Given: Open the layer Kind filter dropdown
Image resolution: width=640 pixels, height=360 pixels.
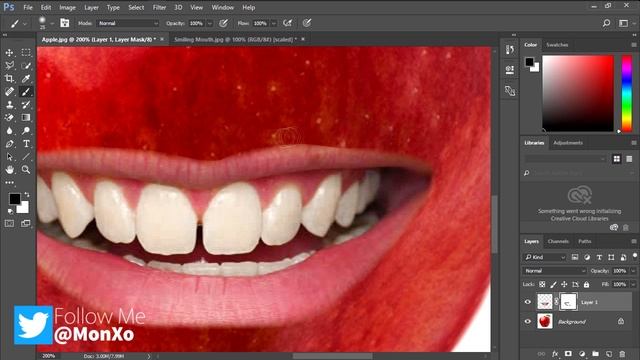Looking at the screenshot, I should click(x=545, y=257).
